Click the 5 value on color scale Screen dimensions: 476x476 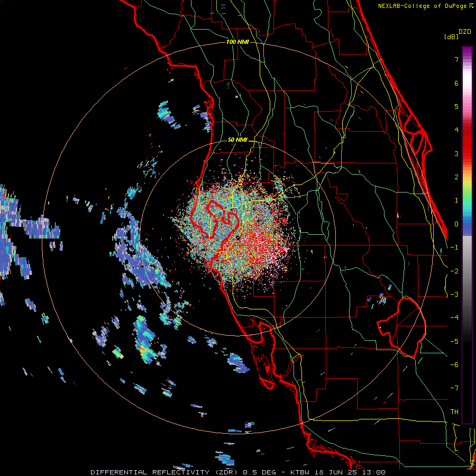click(456, 106)
